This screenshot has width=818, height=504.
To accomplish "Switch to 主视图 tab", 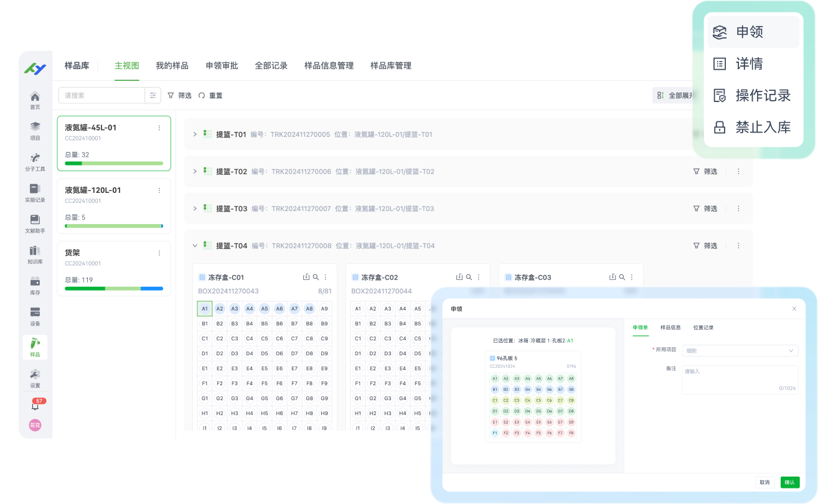I will click(x=127, y=65).
